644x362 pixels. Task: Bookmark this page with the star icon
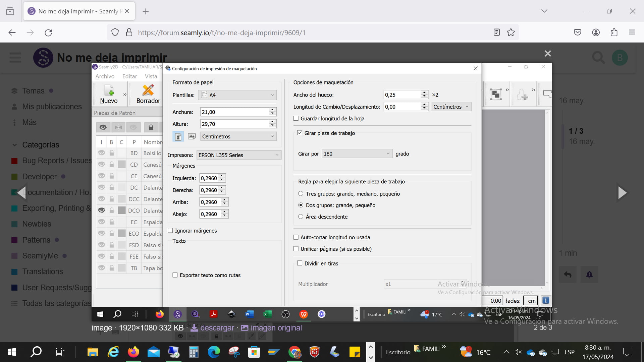511,33
